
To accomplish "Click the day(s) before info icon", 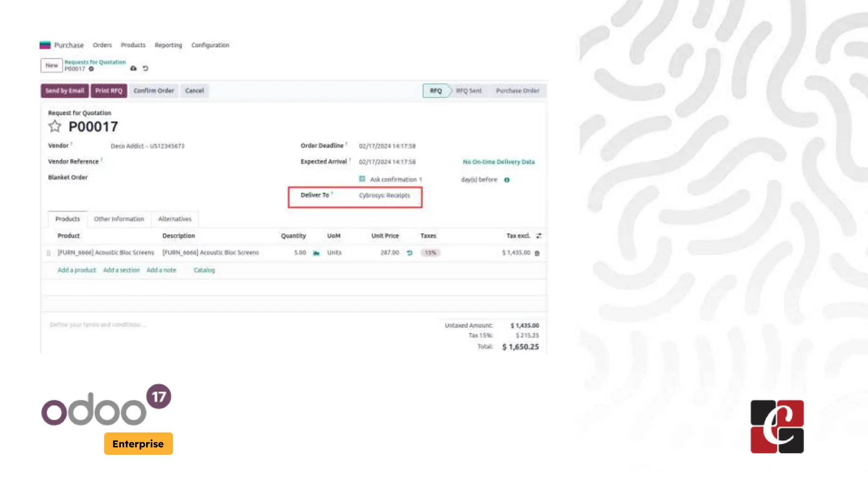I will [506, 180].
